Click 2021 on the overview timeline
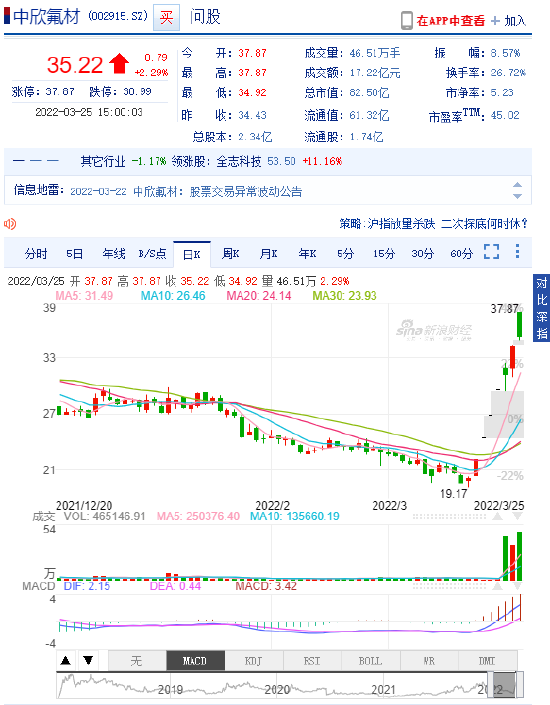This screenshot has width=550, height=705. (x=384, y=689)
